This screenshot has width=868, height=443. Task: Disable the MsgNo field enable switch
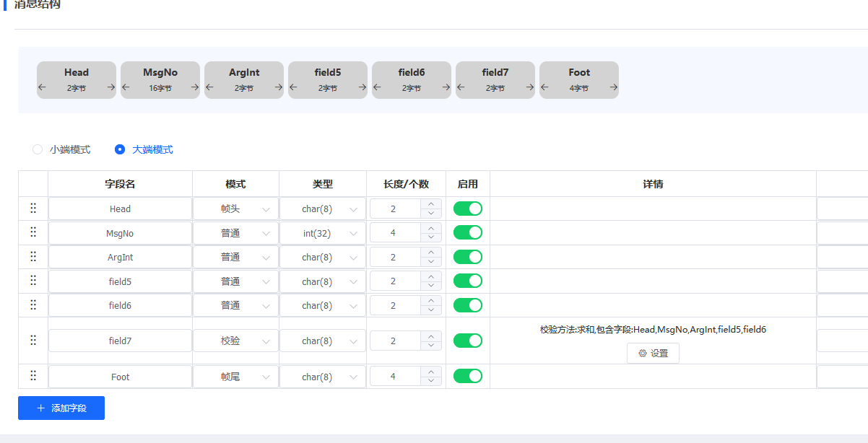tap(467, 232)
